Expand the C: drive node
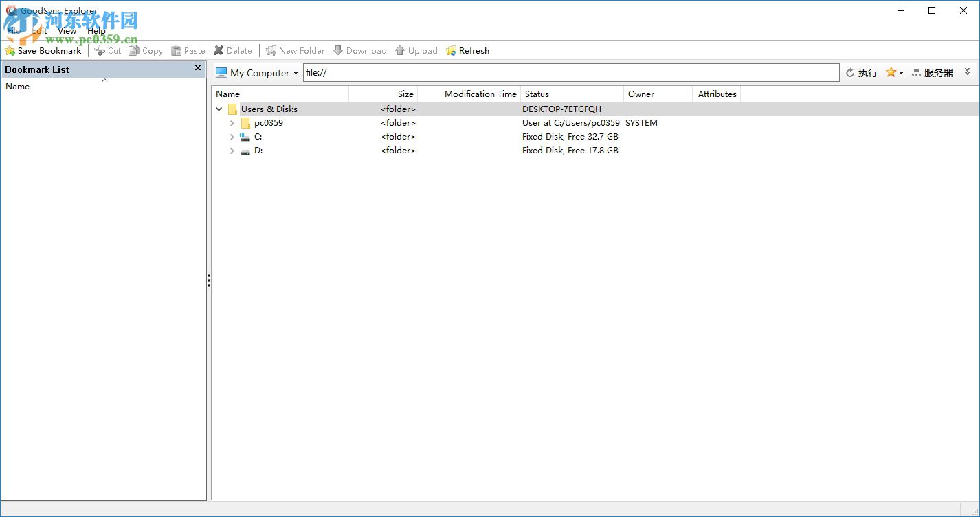This screenshot has width=980, height=517. pos(232,137)
